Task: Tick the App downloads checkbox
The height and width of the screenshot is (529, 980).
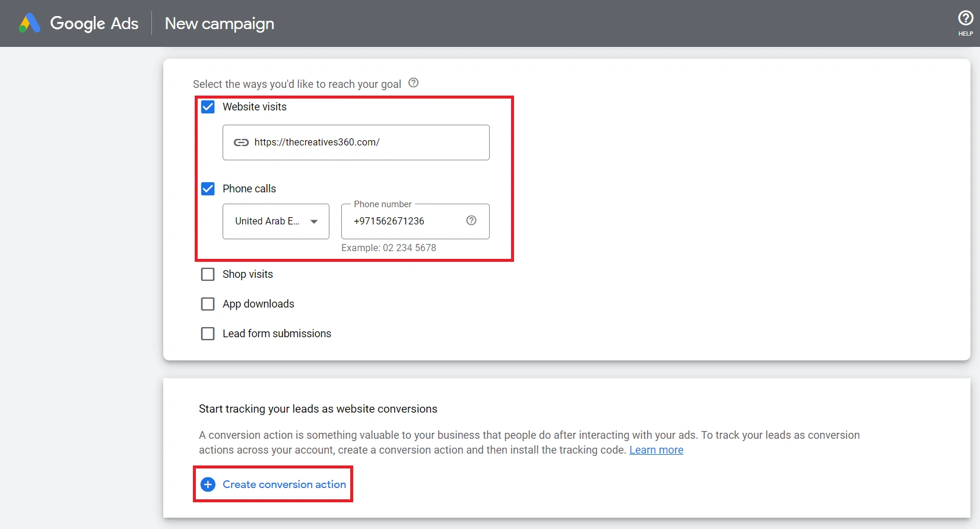Action: click(208, 304)
